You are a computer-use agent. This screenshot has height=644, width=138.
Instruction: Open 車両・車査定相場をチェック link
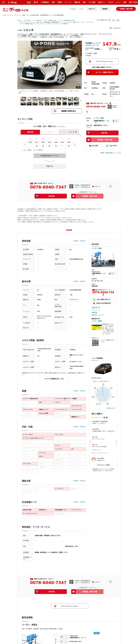click(110, 153)
